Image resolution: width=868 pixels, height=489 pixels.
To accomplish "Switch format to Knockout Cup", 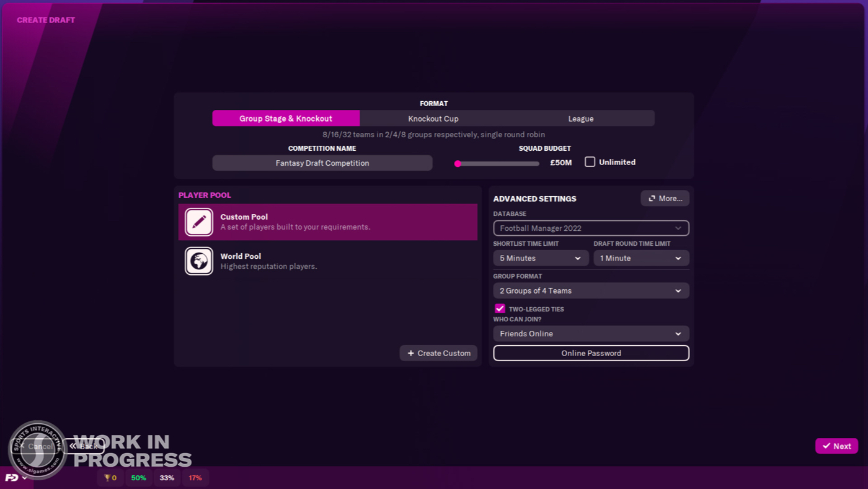I will point(433,119).
